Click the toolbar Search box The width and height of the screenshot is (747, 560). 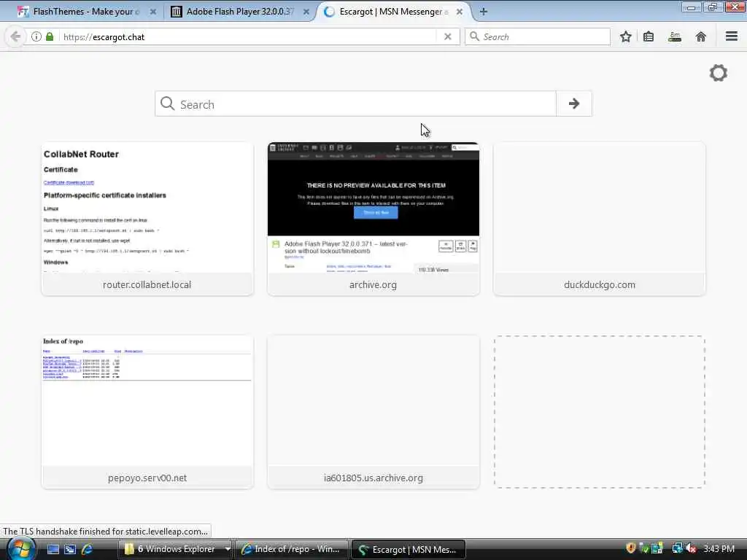(538, 36)
